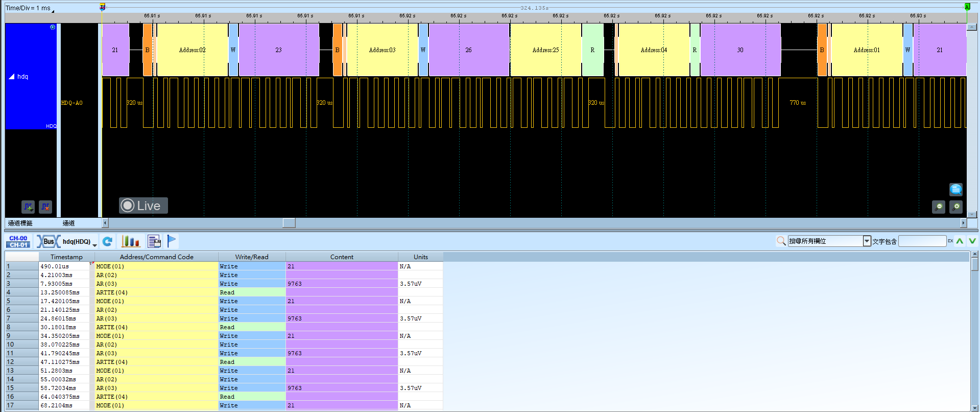
Task: Click the Write/Read column header
Action: 252,257
